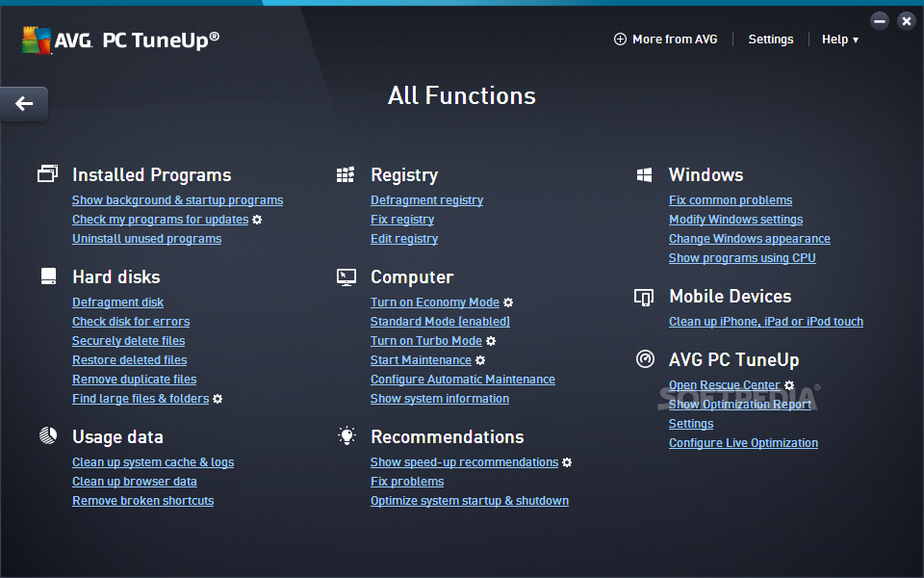Show speed-up recommendations
Viewport: 924px width, 578px height.
464,462
